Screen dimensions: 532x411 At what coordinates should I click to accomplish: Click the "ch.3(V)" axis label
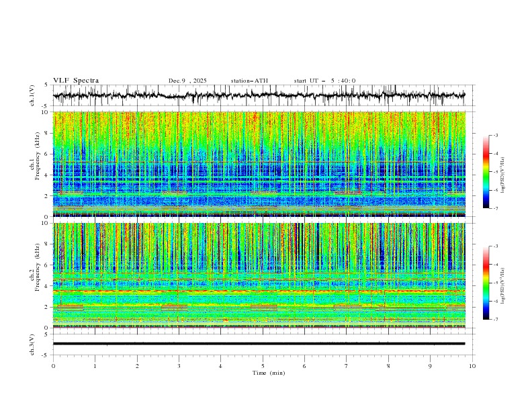(x=32, y=345)
